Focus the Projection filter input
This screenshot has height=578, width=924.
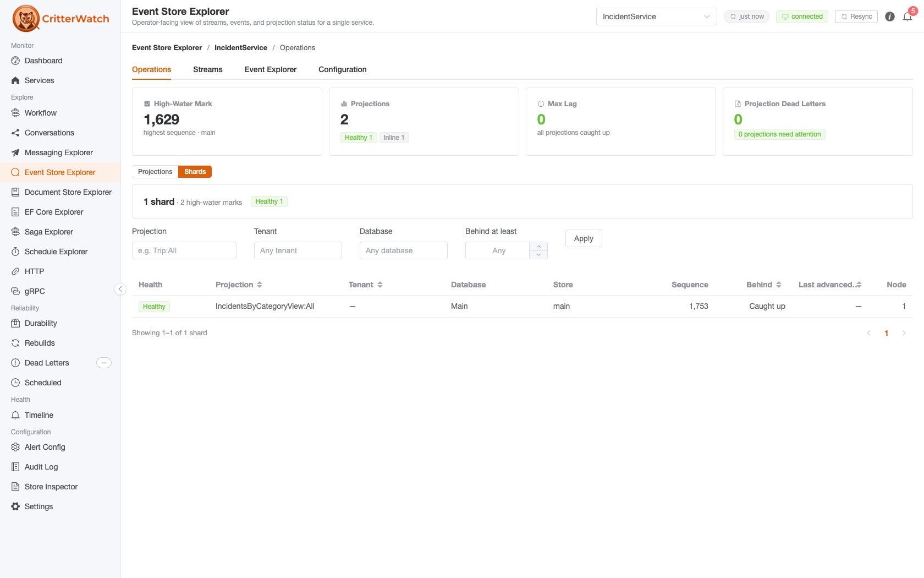pos(184,250)
